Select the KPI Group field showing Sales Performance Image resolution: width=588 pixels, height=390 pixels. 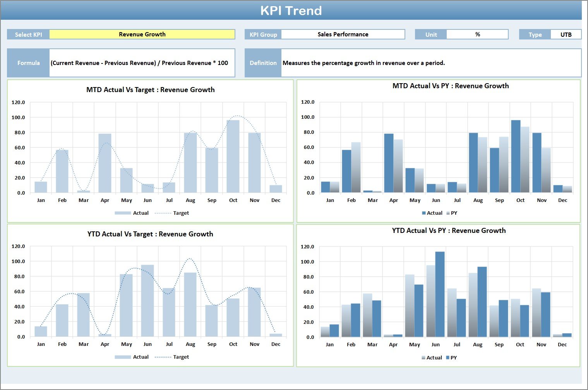(x=343, y=34)
